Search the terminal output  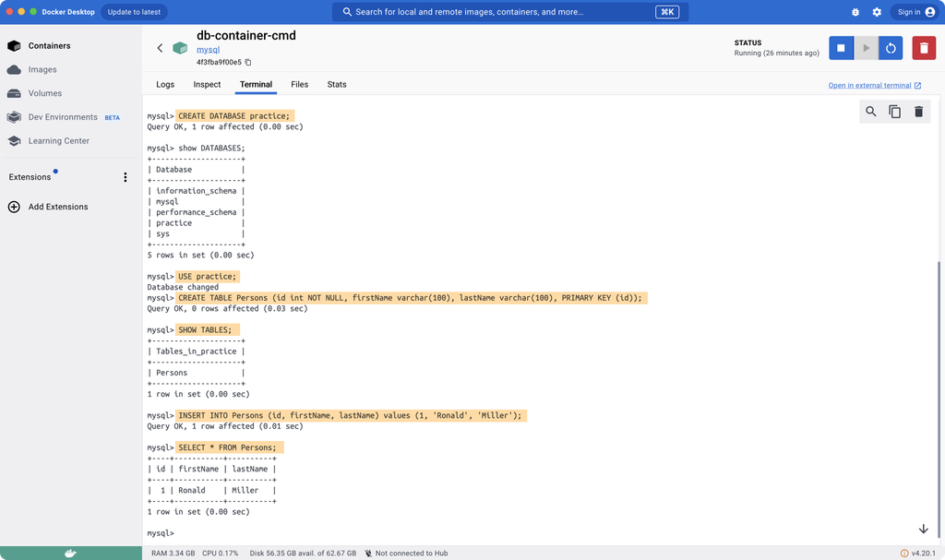coord(870,111)
